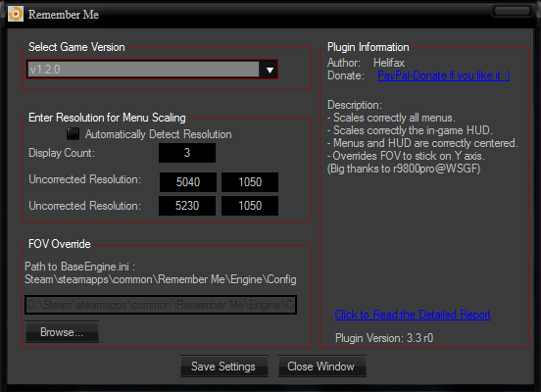Click the Browse... button

62,332
